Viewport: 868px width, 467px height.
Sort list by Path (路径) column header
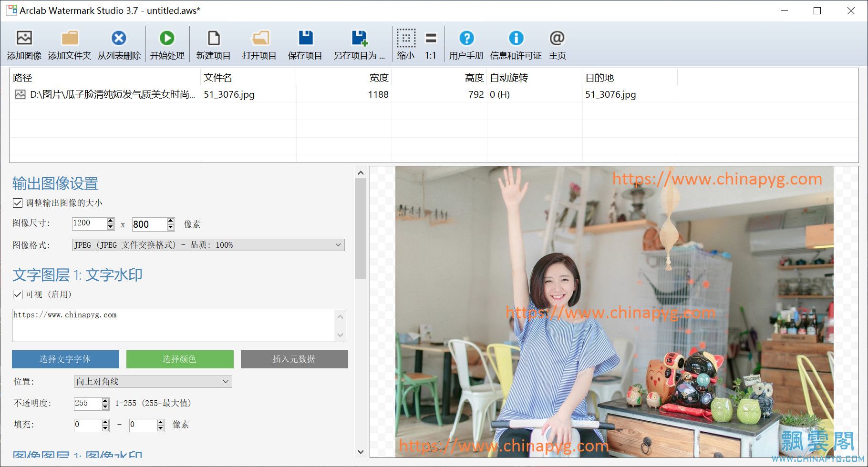[x=105, y=78]
